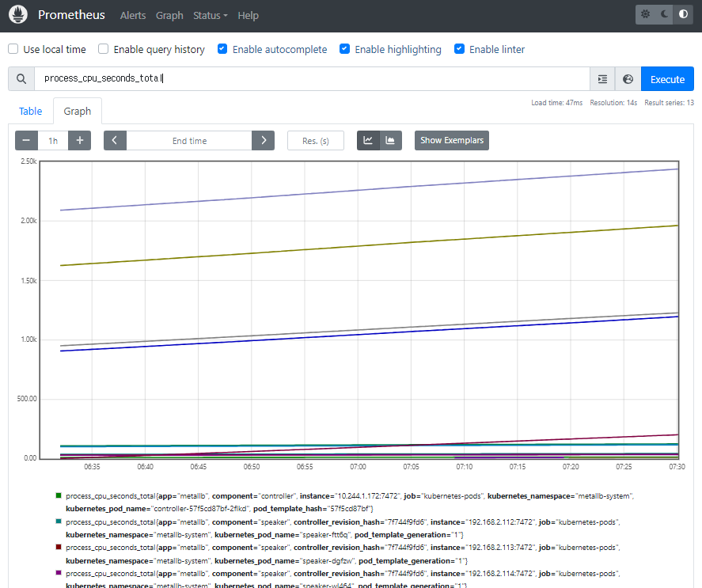
Task: Open the Status dropdown menu
Action: click(x=211, y=15)
